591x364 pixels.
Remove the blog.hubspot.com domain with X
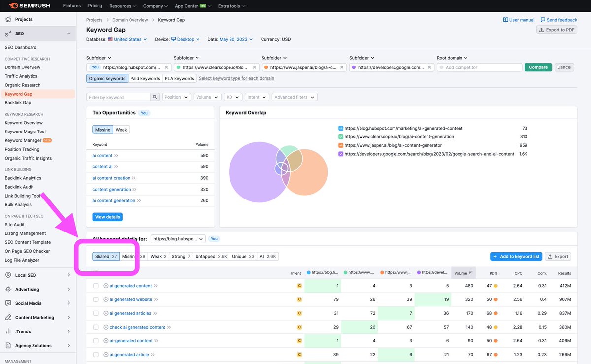(x=166, y=67)
